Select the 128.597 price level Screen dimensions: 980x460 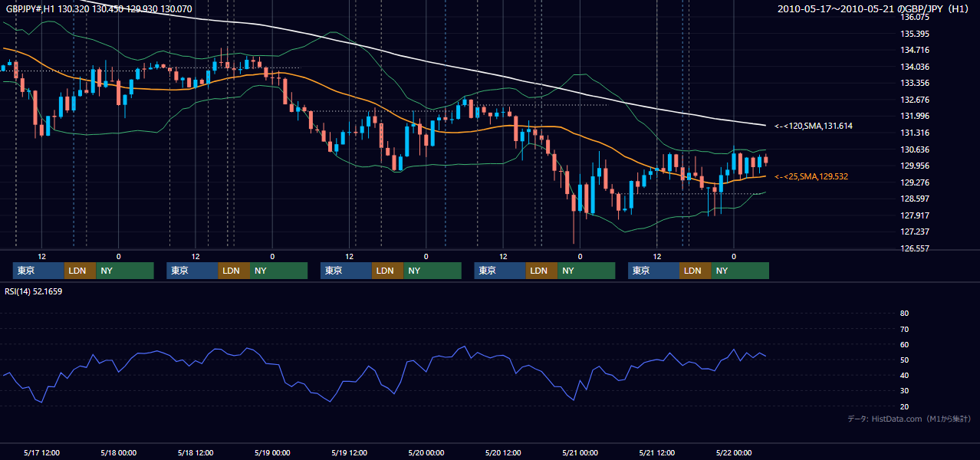click(x=916, y=199)
